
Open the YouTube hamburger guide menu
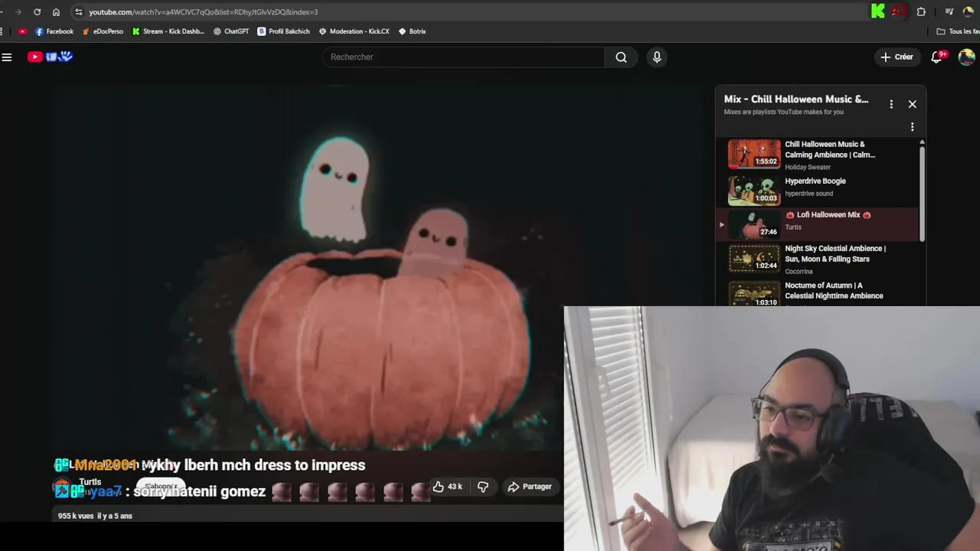coord(7,57)
